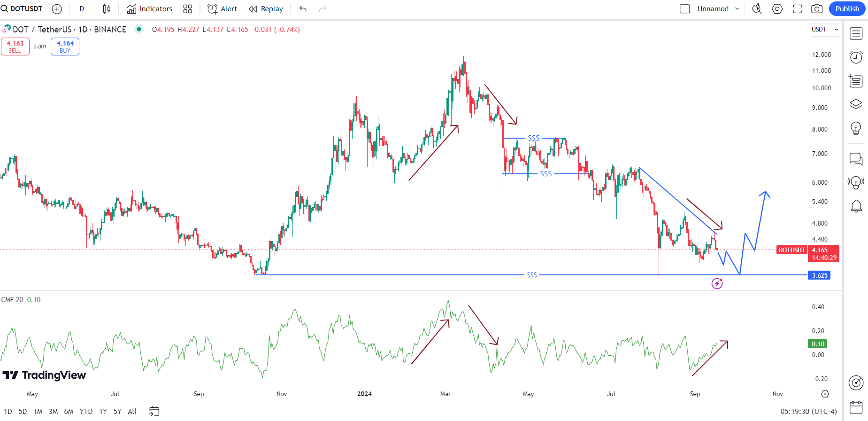Image resolution: width=868 pixels, height=421 pixels.
Task: Open the target radar icon in the sidebar
Action: point(856,383)
